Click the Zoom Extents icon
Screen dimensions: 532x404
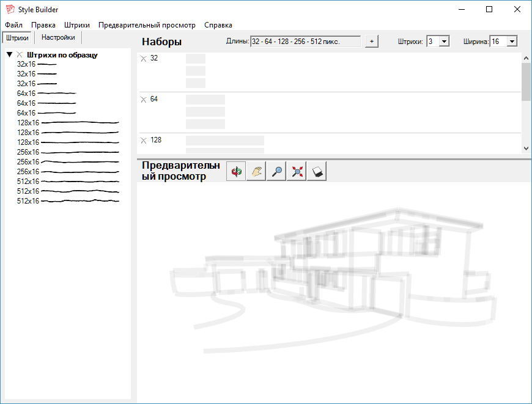(x=297, y=172)
